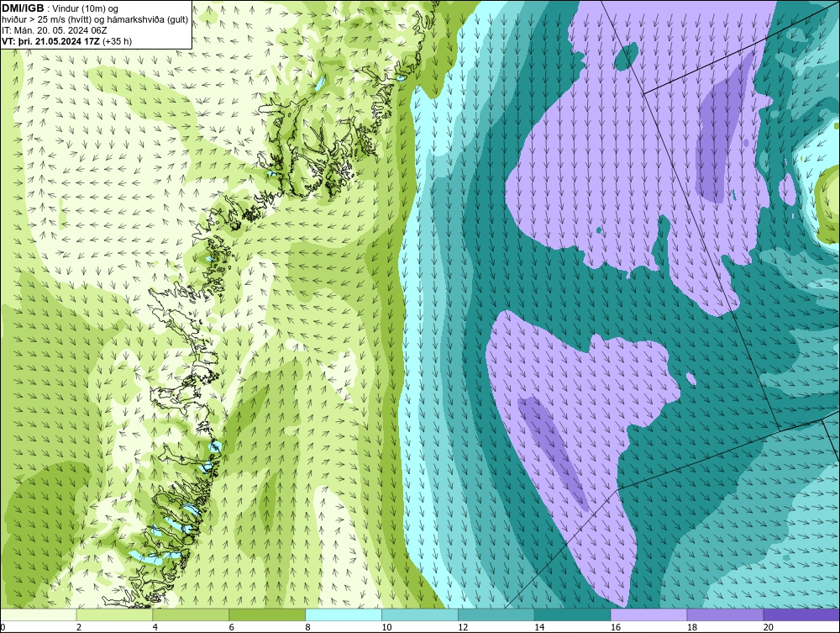This screenshot has height=633, width=840.
Task: Click the scale label '12'
Action: (x=463, y=627)
